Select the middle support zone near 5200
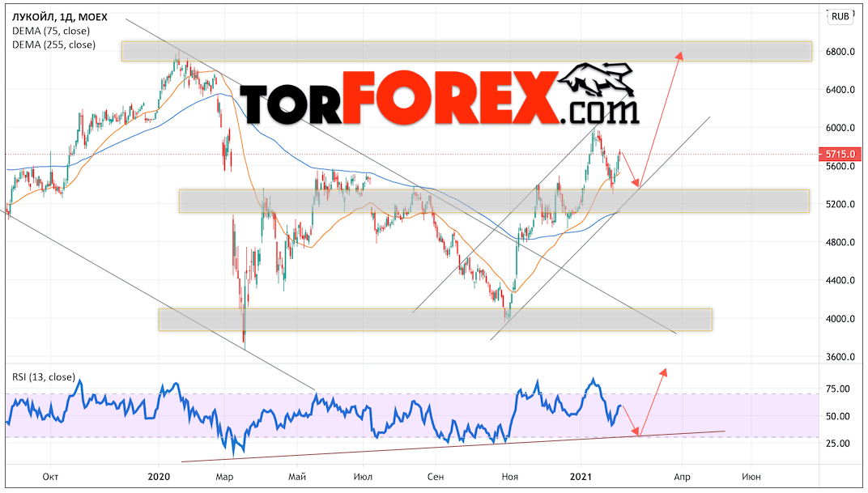 click(x=494, y=202)
